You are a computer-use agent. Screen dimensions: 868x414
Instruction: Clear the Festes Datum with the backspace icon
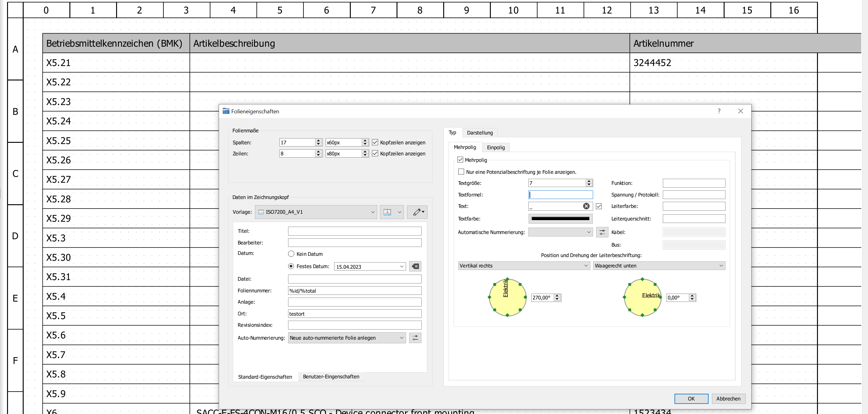click(x=415, y=267)
